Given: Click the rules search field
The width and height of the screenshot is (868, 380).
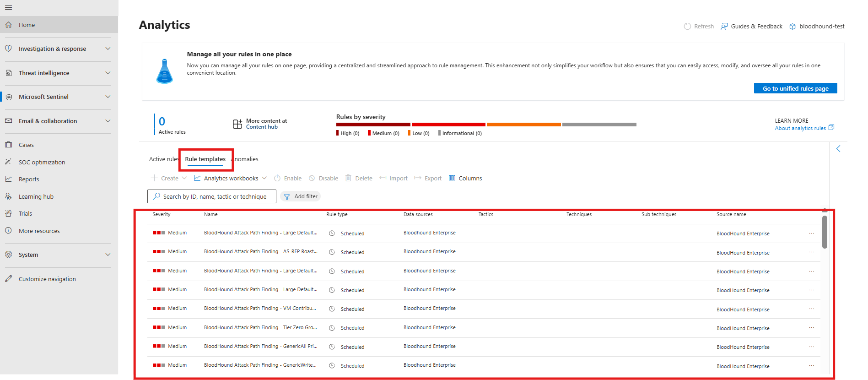Looking at the screenshot, I should (212, 196).
